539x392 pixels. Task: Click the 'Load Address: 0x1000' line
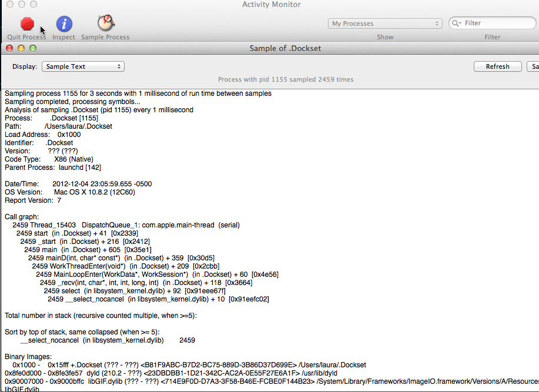click(43, 135)
